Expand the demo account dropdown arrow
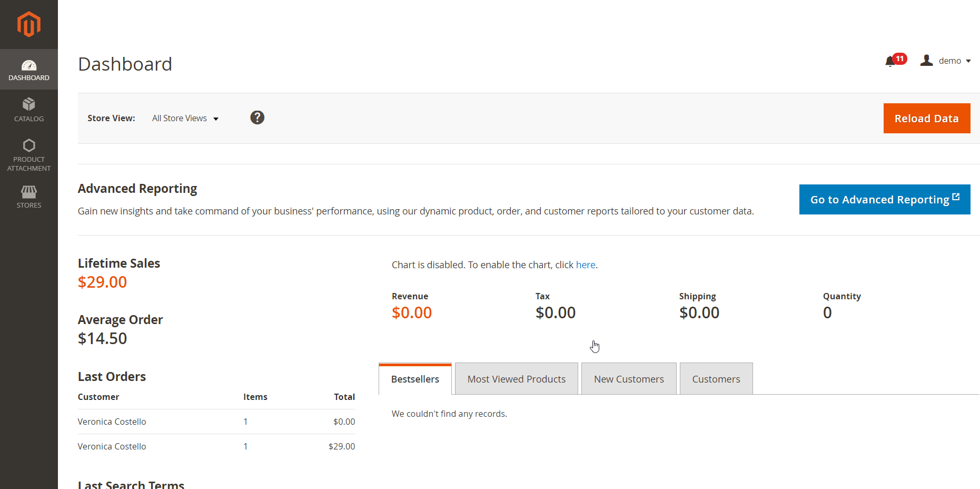 point(968,61)
